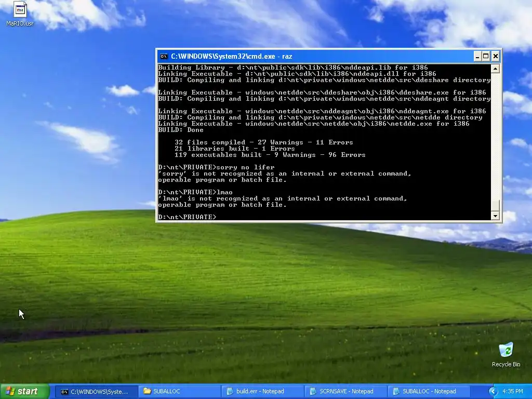Open the Recycle Bin desktop icon
Screen dimensions: 532x399
506,355
